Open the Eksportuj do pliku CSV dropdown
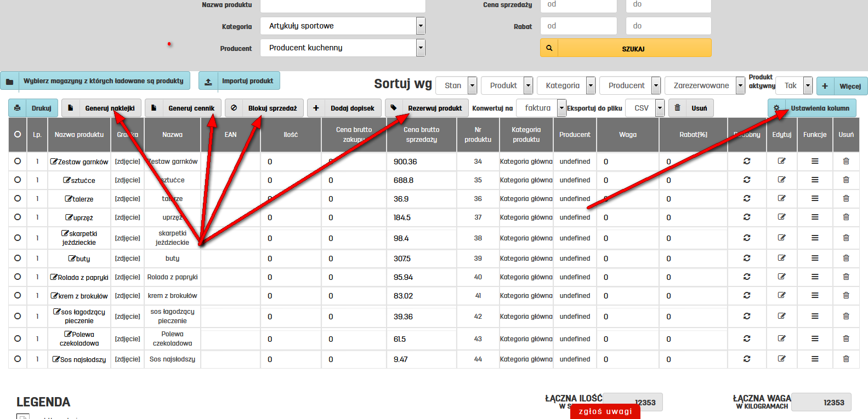The width and height of the screenshot is (868, 419). tap(645, 108)
